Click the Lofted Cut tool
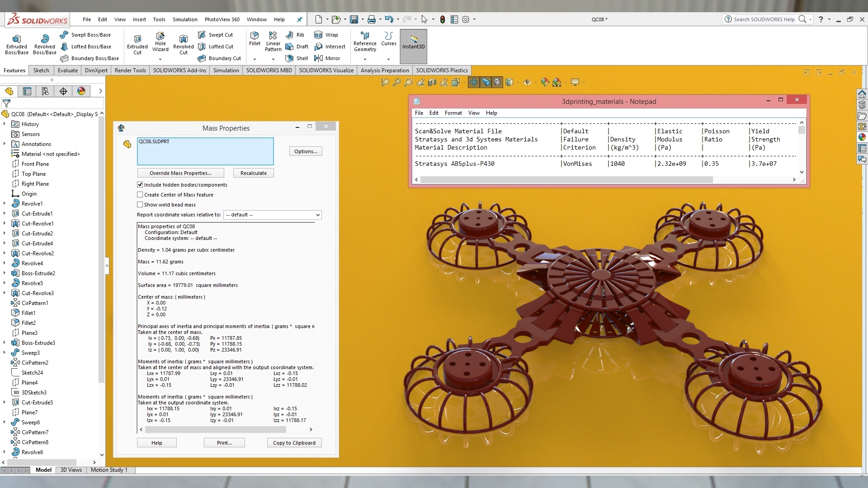 (x=216, y=47)
